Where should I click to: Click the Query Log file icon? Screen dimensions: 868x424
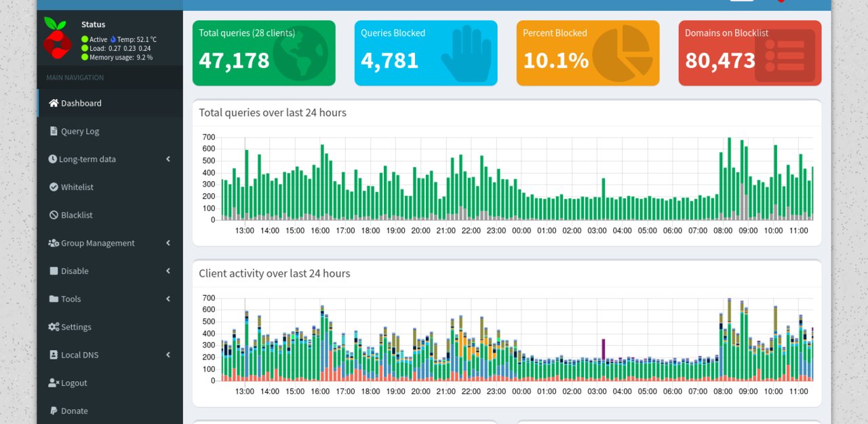click(x=54, y=131)
